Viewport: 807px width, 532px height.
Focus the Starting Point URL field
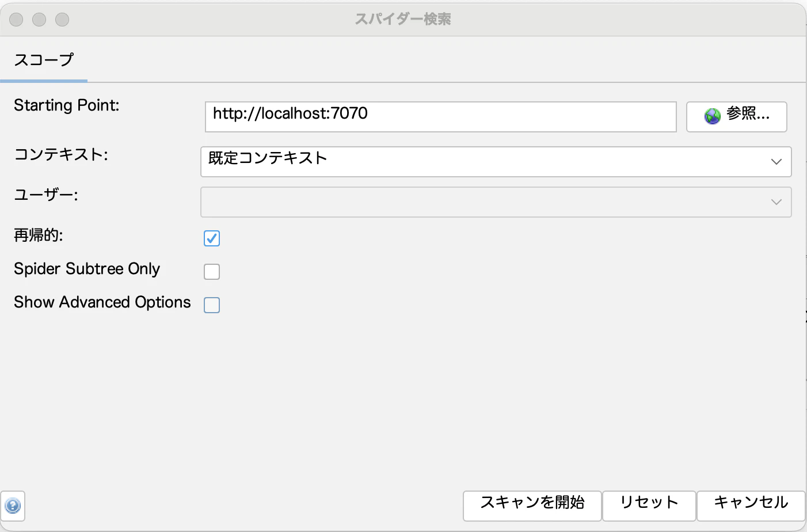pyautogui.click(x=440, y=117)
